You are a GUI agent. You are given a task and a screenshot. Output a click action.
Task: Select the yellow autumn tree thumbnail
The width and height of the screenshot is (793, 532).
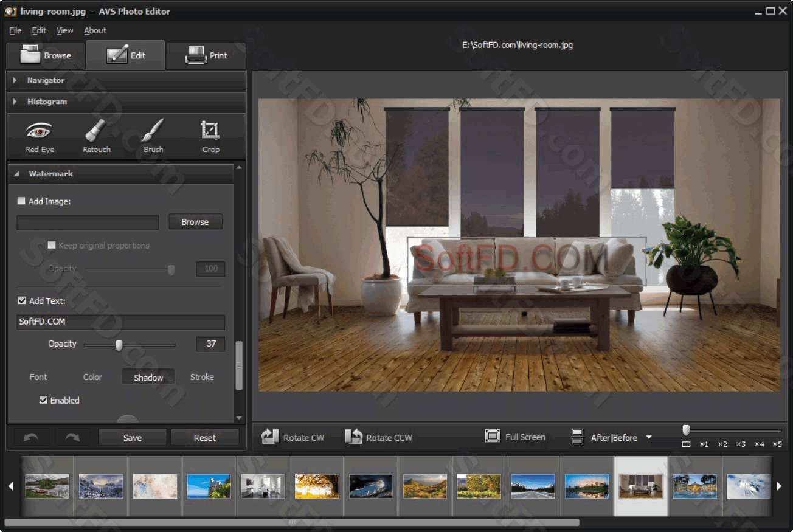pyautogui.click(x=317, y=486)
